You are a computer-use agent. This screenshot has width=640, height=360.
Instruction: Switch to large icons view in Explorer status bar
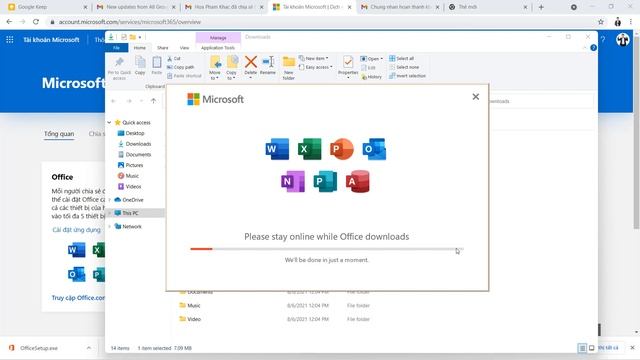point(591,348)
